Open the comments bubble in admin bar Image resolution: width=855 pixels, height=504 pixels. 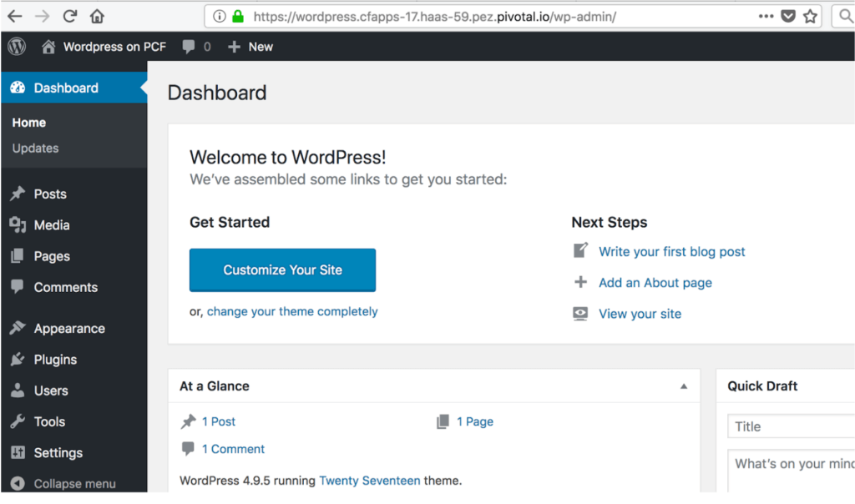(x=189, y=47)
